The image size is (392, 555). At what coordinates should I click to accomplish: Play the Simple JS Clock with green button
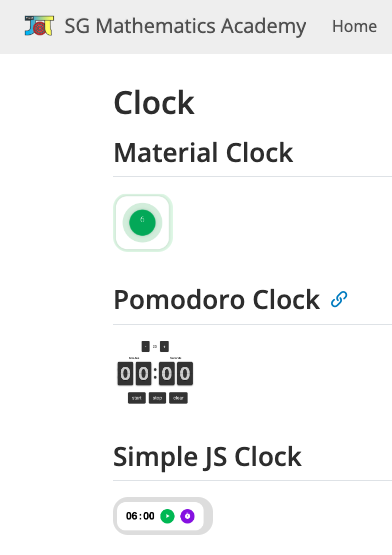click(x=167, y=516)
